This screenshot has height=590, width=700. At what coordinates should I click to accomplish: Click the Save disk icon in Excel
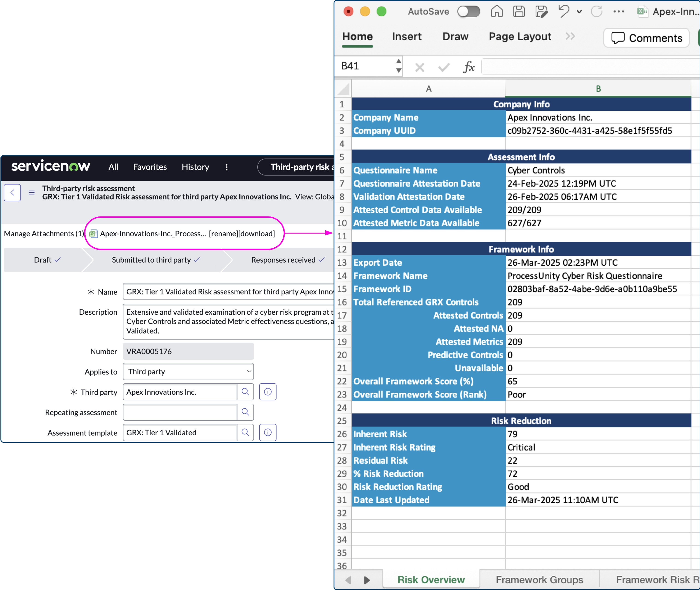click(519, 12)
